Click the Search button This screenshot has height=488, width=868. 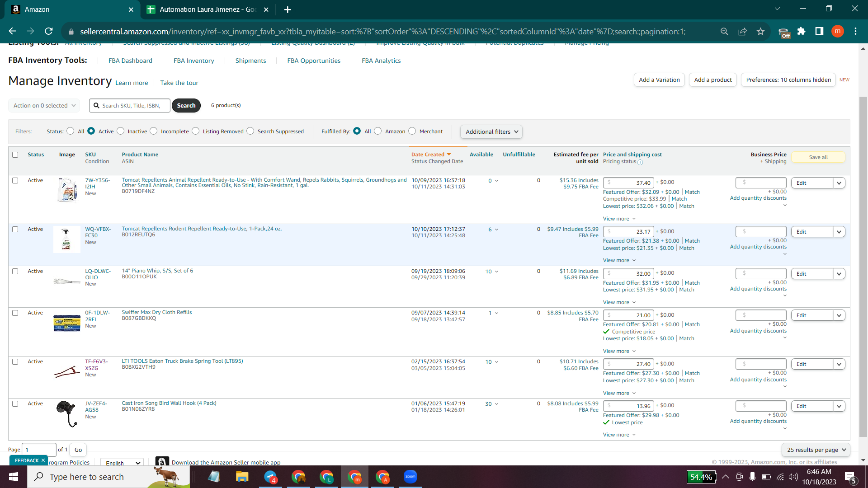pyautogui.click(x=186, y=106)
